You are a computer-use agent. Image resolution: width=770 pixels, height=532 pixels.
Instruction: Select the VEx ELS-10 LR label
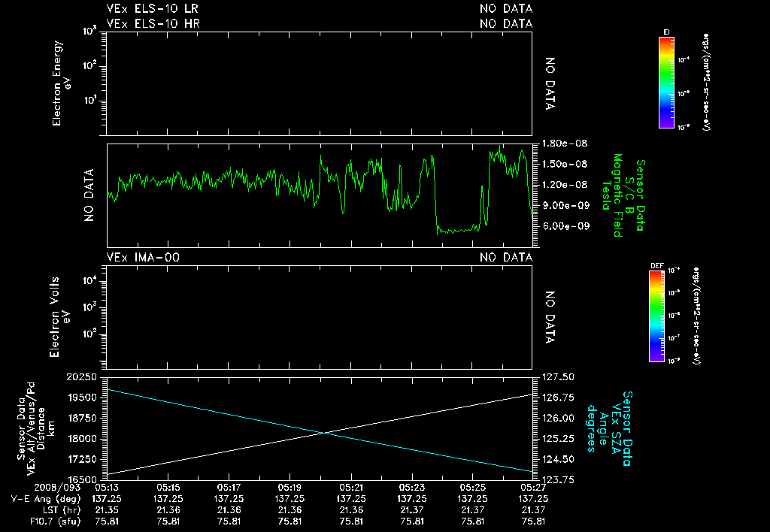[x=153, y=8]
